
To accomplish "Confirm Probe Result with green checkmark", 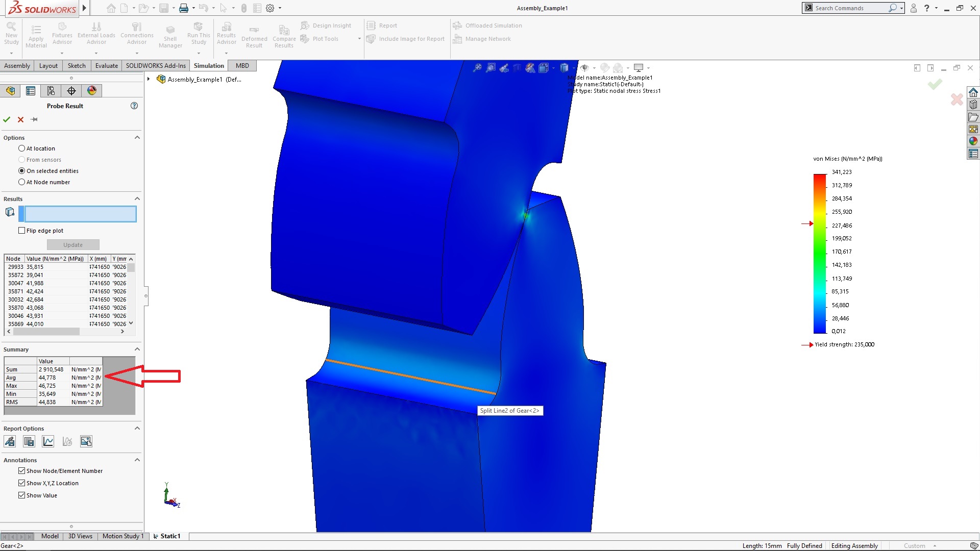I will [7, 119].
